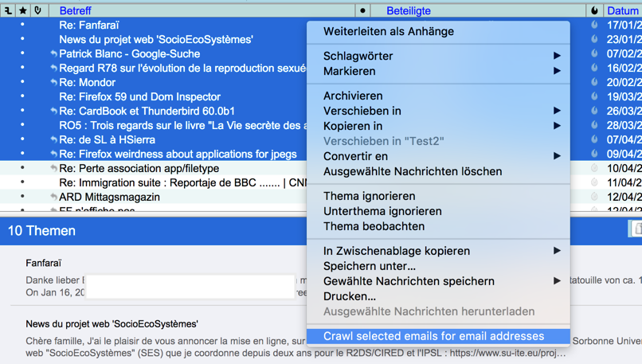Image resolution: width=642 pixels, height=364 pixels.
Task: Toggle star dot for 'Re: Fanfaraï' message
Action: [x=23, y=25]
